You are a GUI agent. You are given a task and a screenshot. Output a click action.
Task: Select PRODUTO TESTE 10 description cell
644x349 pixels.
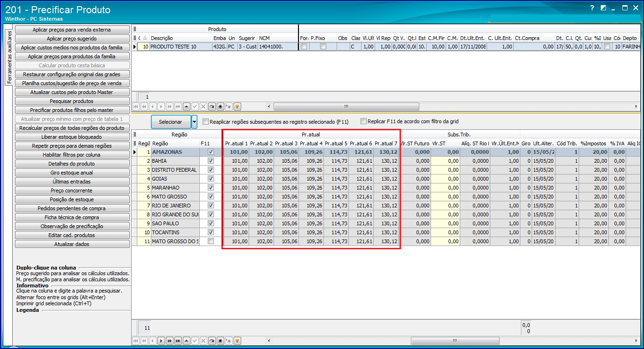[x=181, y=47]
